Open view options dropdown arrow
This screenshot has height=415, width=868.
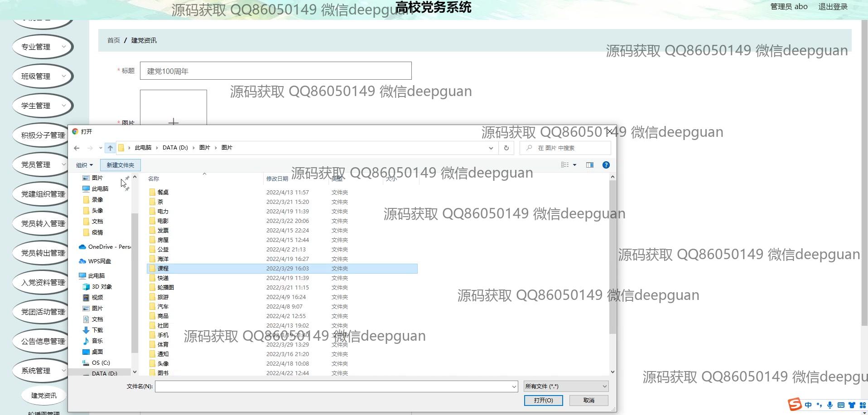[575, 165]
